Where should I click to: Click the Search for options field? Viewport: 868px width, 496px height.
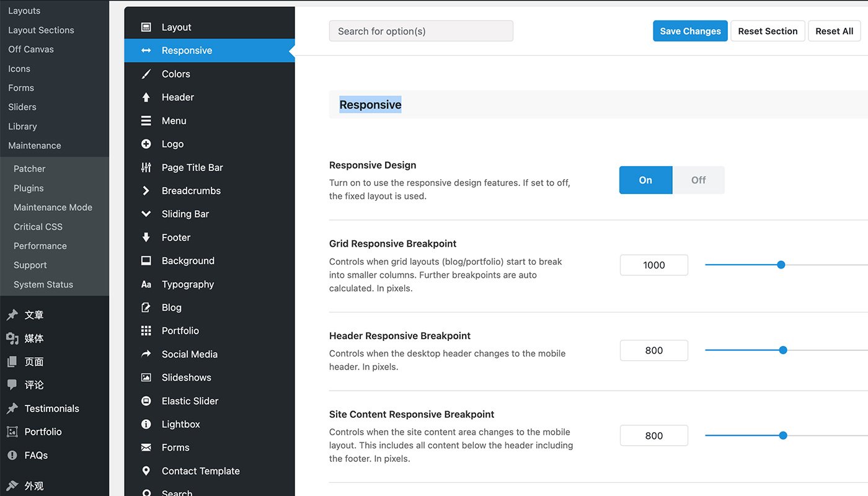(421, 31)
